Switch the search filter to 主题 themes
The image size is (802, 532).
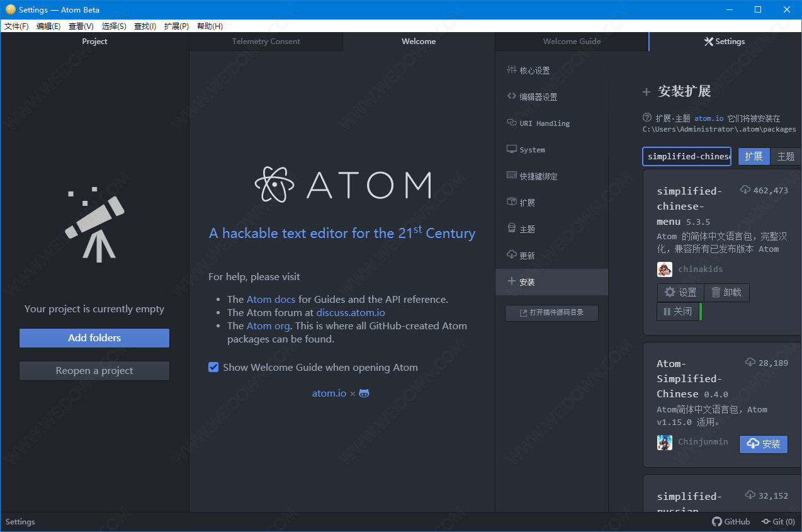click(786, 157)
